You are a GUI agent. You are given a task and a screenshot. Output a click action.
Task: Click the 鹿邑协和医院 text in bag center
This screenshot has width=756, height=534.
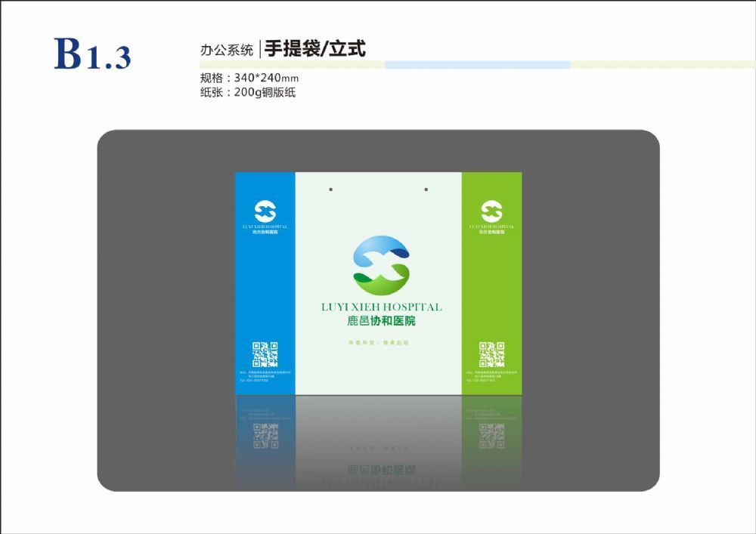379,321
